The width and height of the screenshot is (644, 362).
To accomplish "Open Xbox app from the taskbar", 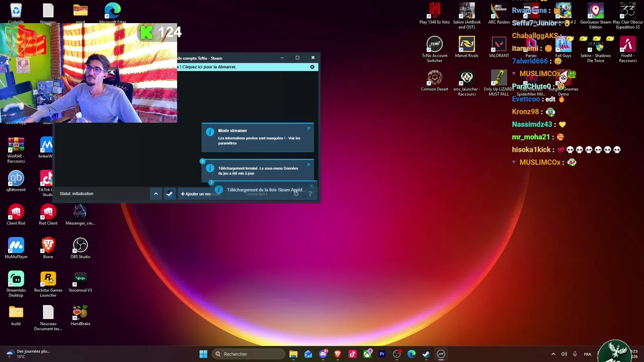I will [x=367, y=354].
